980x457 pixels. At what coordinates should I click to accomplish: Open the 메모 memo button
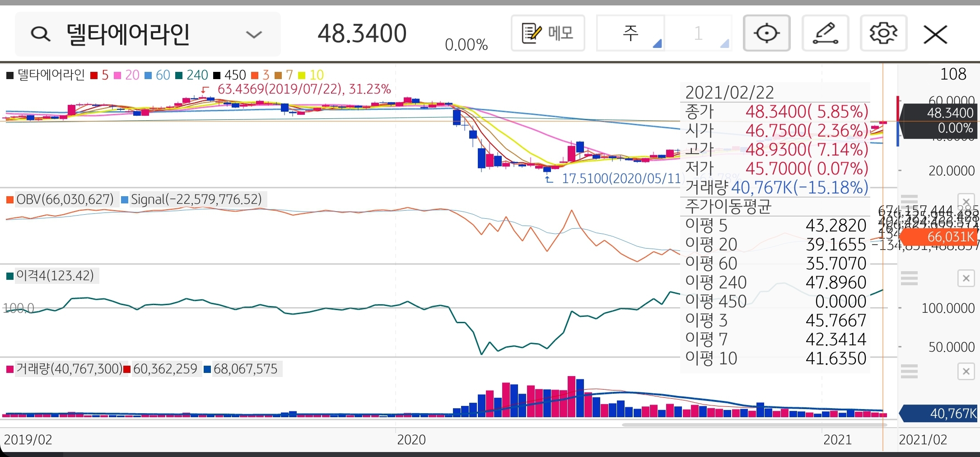pos(548,33)
